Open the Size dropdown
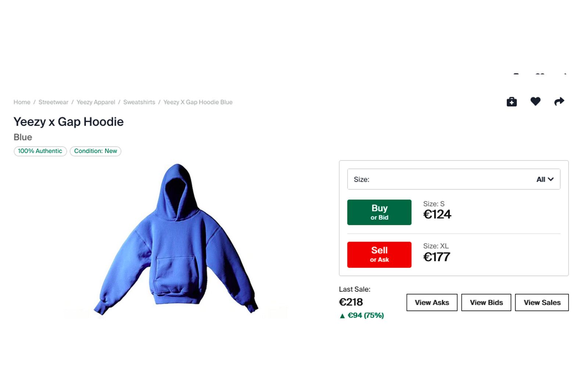 [453, 179]
